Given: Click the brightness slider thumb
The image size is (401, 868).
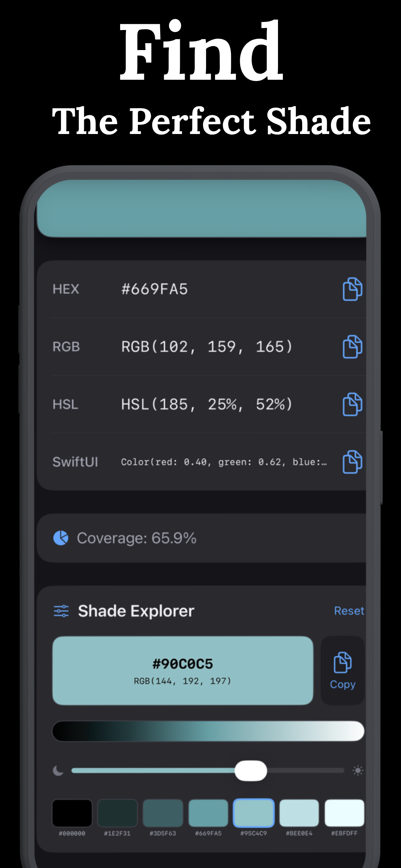Looking at the screenshot, I should [251, 770].
